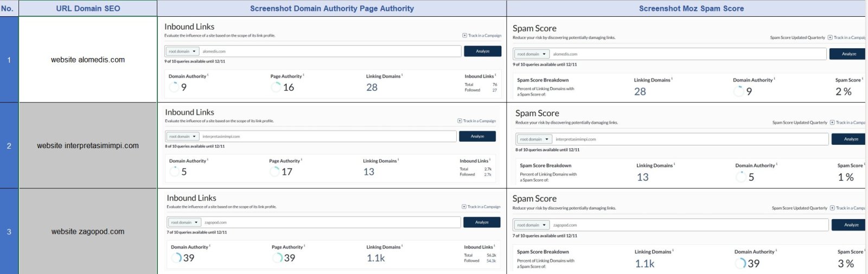Click Analyze button in zagopod Inbound Links

click(x=482, y=222)
